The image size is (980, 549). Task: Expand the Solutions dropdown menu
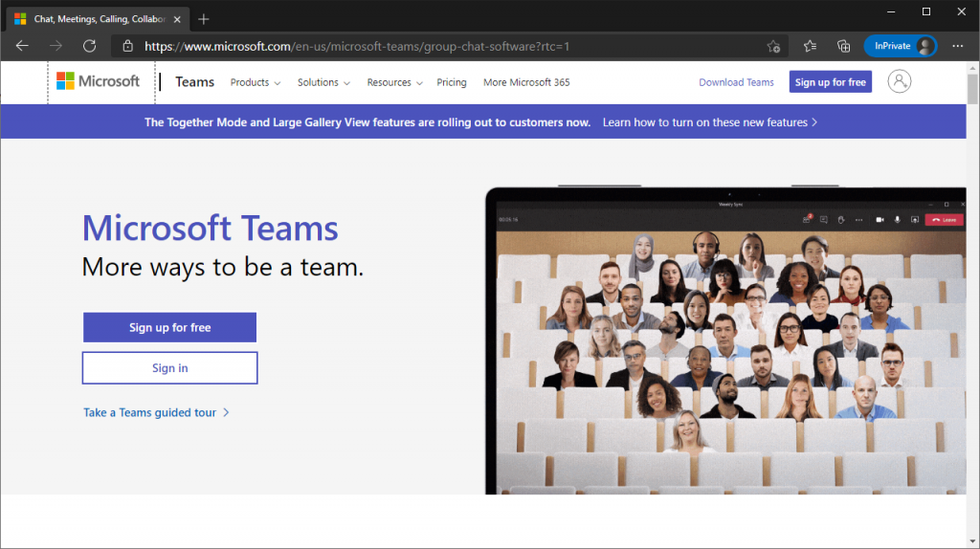click(x=323, y=82)
